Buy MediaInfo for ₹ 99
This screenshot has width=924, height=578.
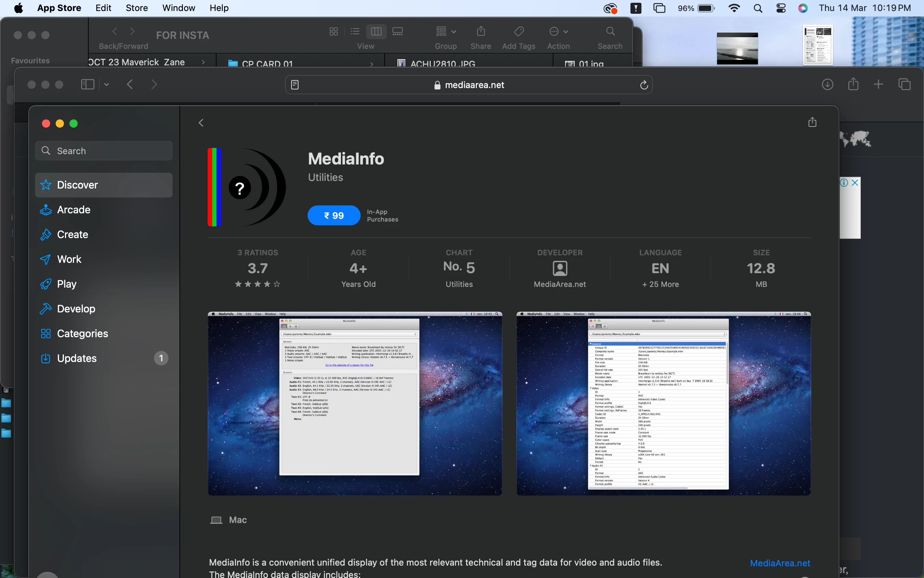334,216
